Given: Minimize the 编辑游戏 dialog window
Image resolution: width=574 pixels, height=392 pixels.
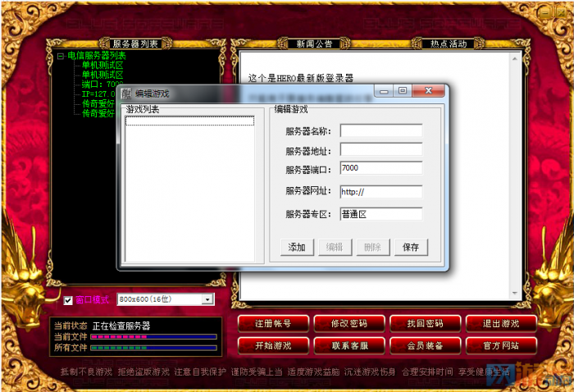Looking at the screenshot, I should [384, 92].
